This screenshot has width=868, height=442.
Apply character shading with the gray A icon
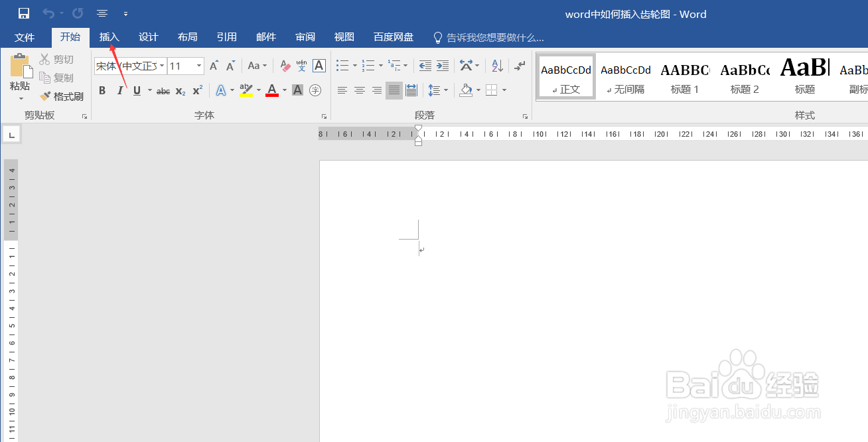tap(297, 90)
